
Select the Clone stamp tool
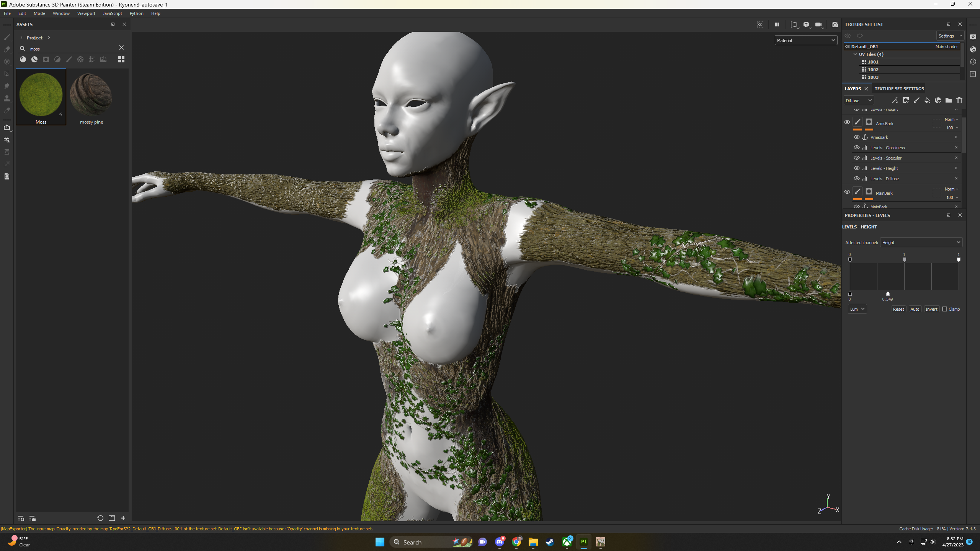pyautogui.click(x=7, y=98)
